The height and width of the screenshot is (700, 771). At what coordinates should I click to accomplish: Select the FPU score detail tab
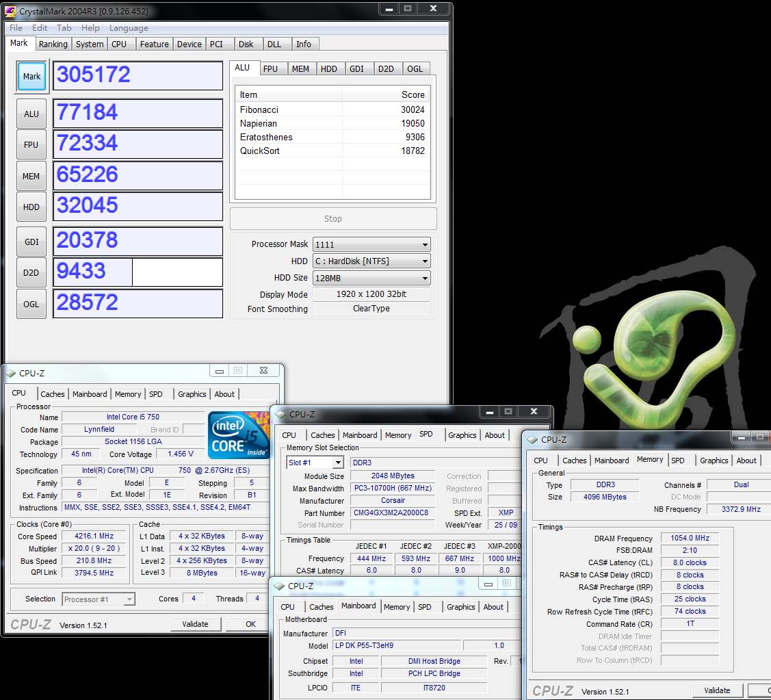(270, 69)
